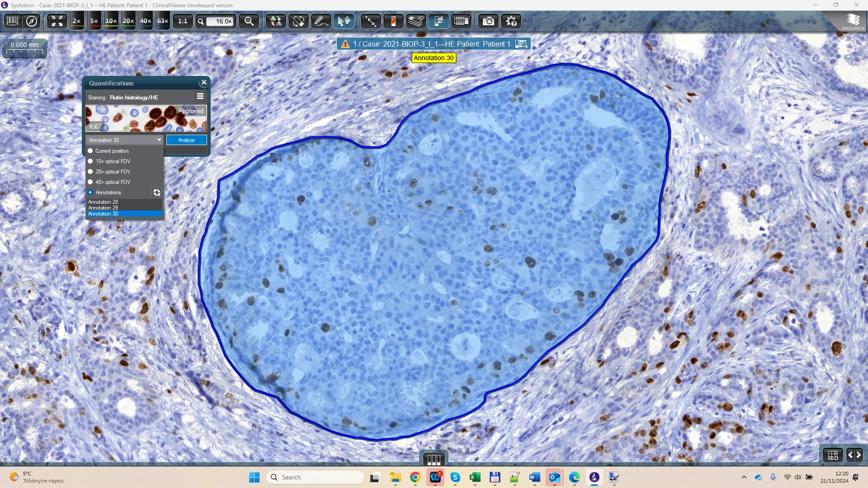Refresh the annotations list
The width and height of the screenshot is (868, 488).
click(x=156, y=192)
